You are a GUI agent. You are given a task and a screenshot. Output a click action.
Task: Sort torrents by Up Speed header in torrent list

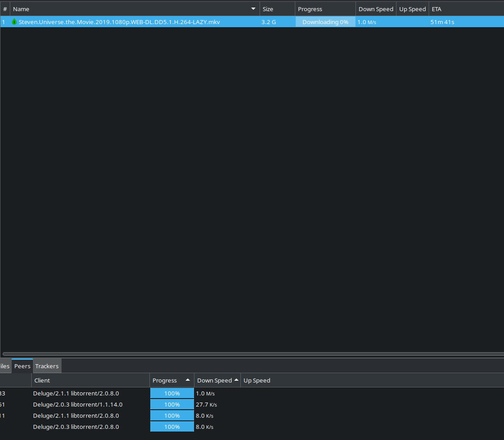[413, 9]
